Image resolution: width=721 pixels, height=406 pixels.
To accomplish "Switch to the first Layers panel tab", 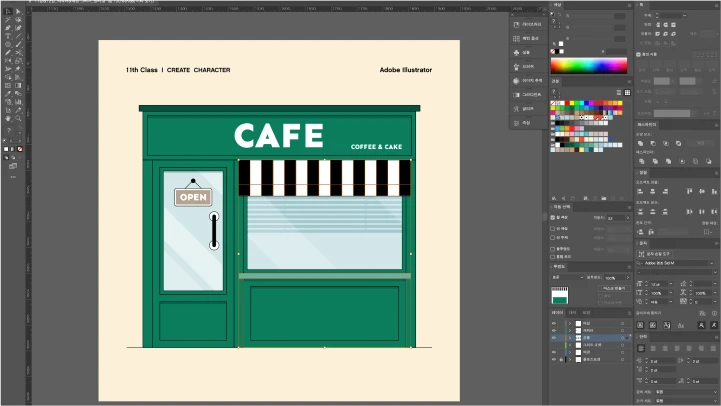I will click(557, 313).
